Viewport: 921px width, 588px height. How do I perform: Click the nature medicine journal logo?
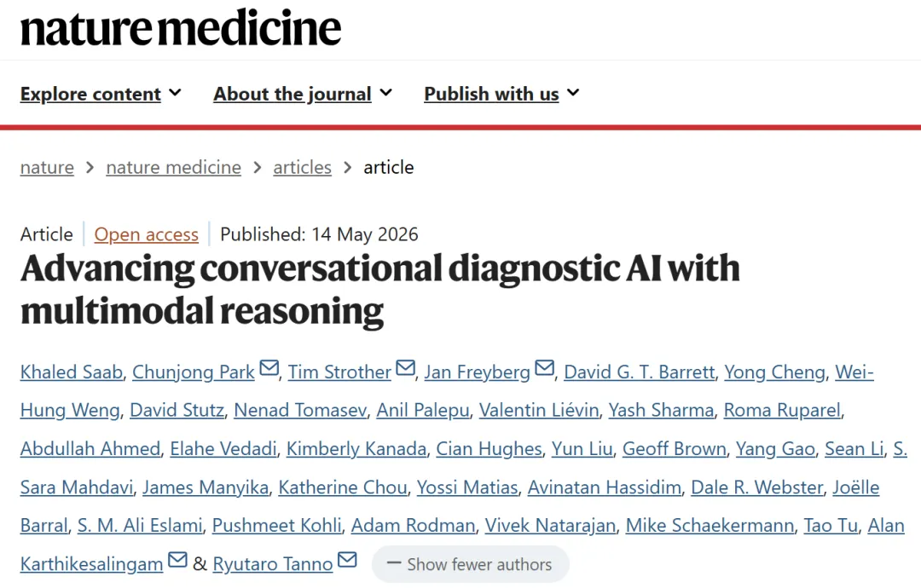click(180, 28)
